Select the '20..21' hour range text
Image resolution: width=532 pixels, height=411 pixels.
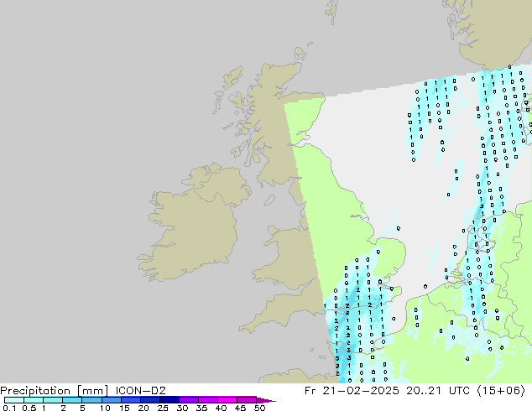[x=424, y=391]
